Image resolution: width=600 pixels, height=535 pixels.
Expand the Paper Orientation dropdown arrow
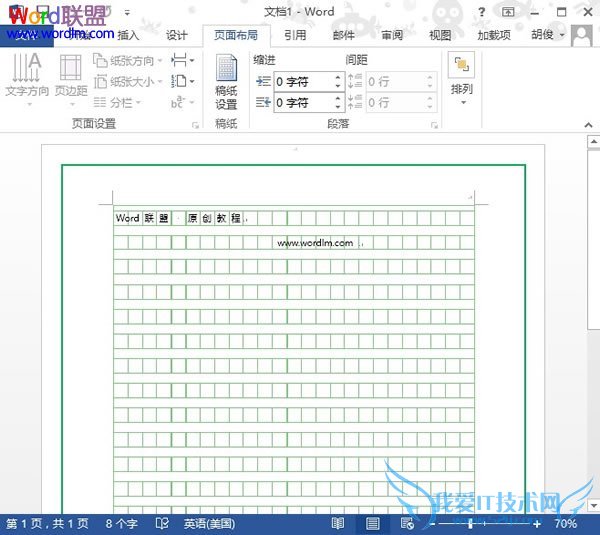(160, 60)
